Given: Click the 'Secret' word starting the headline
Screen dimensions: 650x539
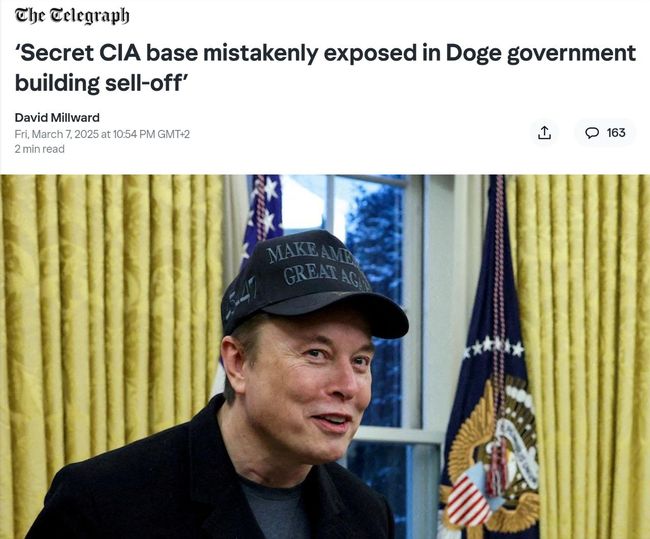Looking at the screenshot, I should point(60,54).
